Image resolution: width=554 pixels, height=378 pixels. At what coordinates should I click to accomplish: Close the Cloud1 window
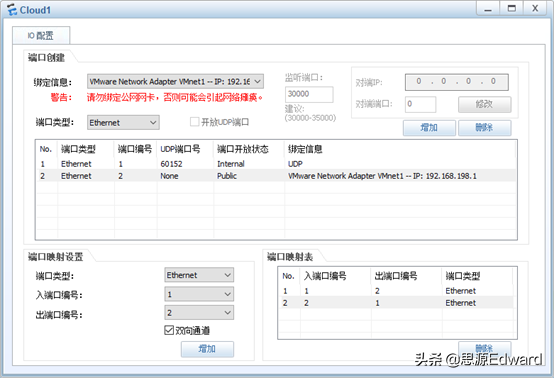pos(535,8)
